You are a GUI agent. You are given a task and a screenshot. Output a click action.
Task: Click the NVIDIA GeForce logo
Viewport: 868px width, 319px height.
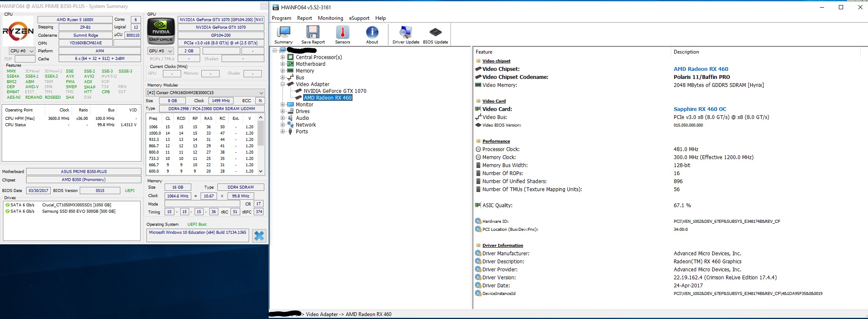coord(161,31)
